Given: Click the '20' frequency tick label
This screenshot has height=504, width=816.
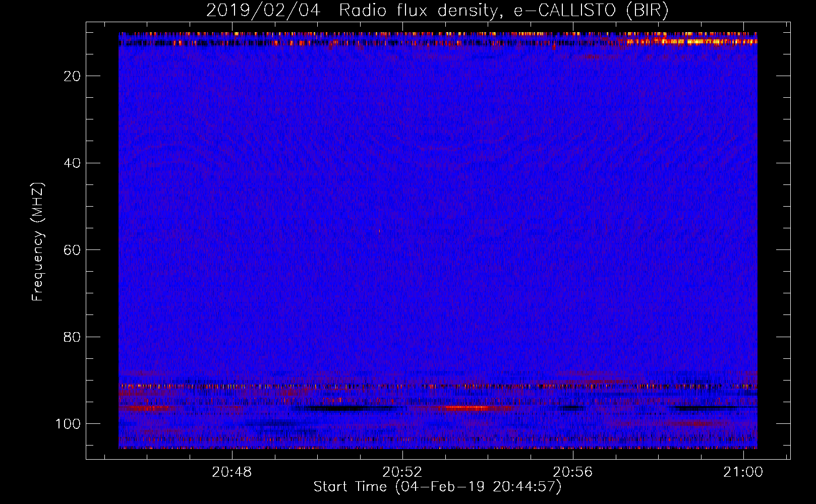Looking at the screenshot, I should click(x=72, y=76).
